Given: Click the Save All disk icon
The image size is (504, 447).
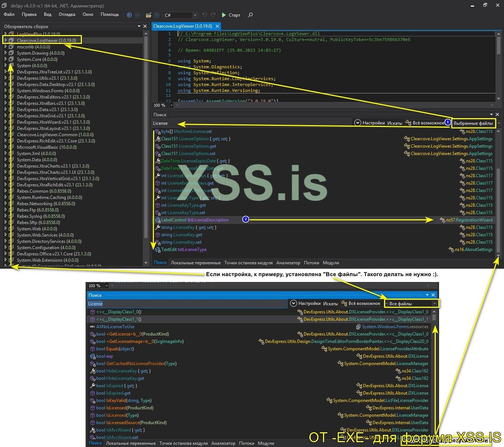Looking at the screenshot, I should pyautogui.click(x=156, y=15).
